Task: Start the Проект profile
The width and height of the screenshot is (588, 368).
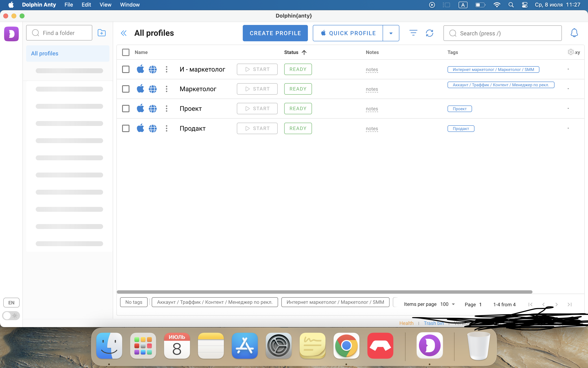Action: click(x=257, y=109)
